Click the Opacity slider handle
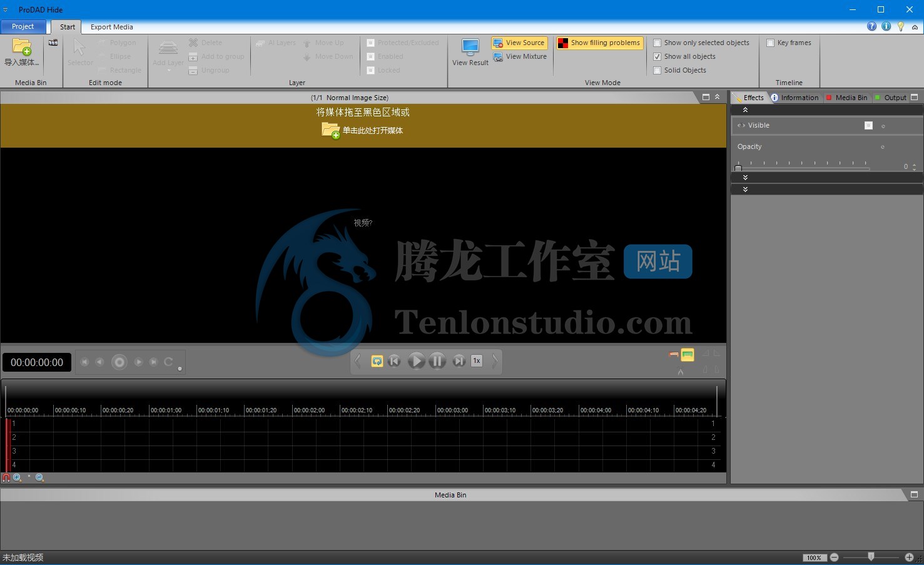The width and height of the screenshot is (924, 565). pos(738,167)
